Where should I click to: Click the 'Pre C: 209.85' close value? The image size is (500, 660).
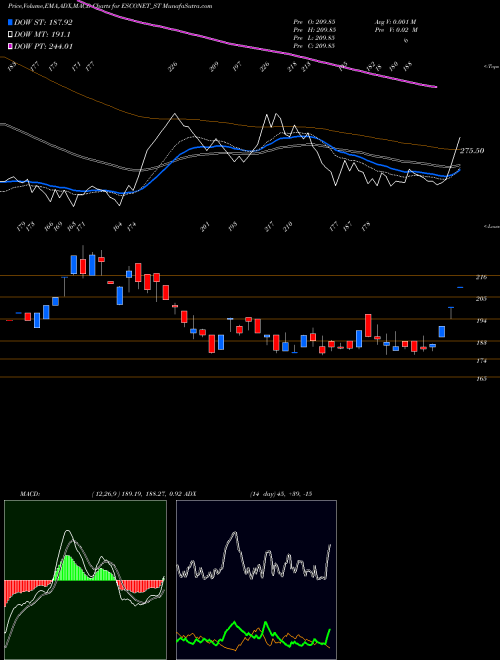coord(314,46)
